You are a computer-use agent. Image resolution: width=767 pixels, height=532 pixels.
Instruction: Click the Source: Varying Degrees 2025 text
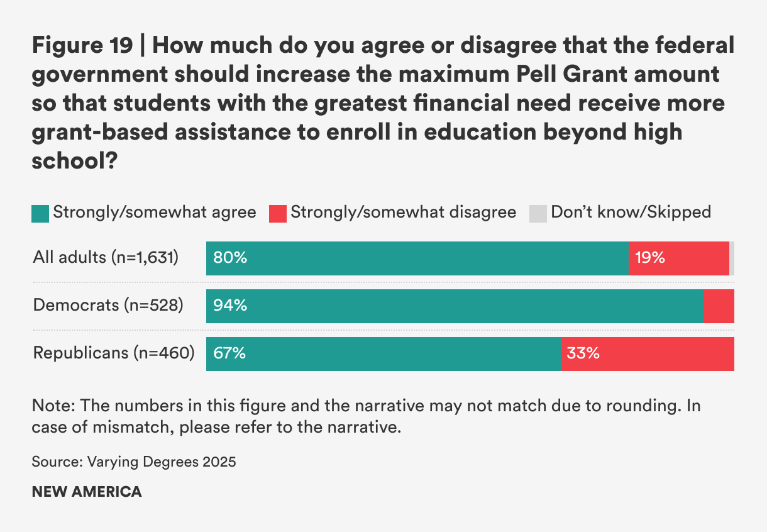[x=134, y=462]
